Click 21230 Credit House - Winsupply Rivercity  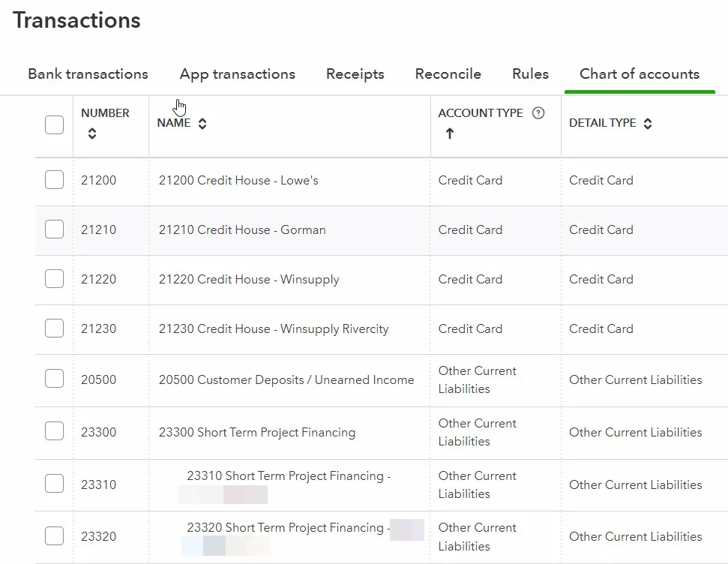274,329
